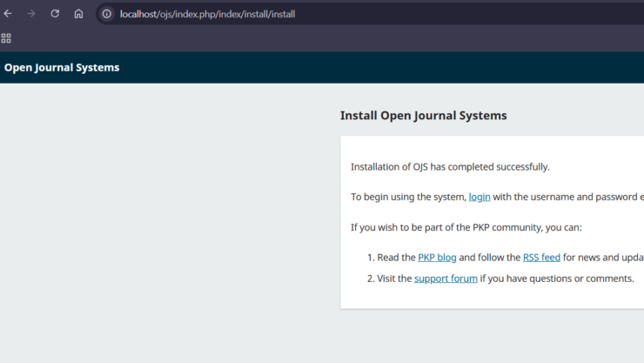Click blank area of dark site header
The height and width of the screenshot is (363, 644).
coord(392,67)
